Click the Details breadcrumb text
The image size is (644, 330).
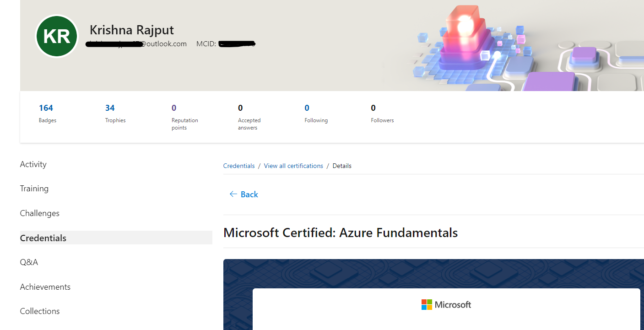pyautogui.click(x=342, y=166)
